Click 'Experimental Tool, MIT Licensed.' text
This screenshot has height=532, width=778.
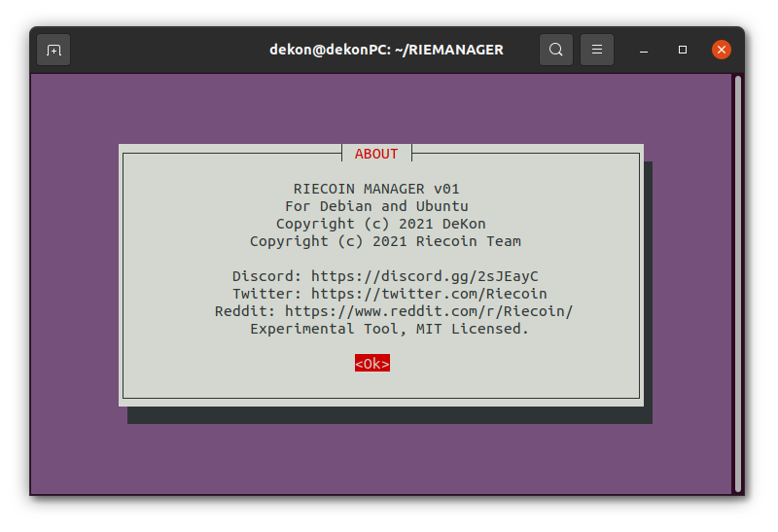click(390, 329)
